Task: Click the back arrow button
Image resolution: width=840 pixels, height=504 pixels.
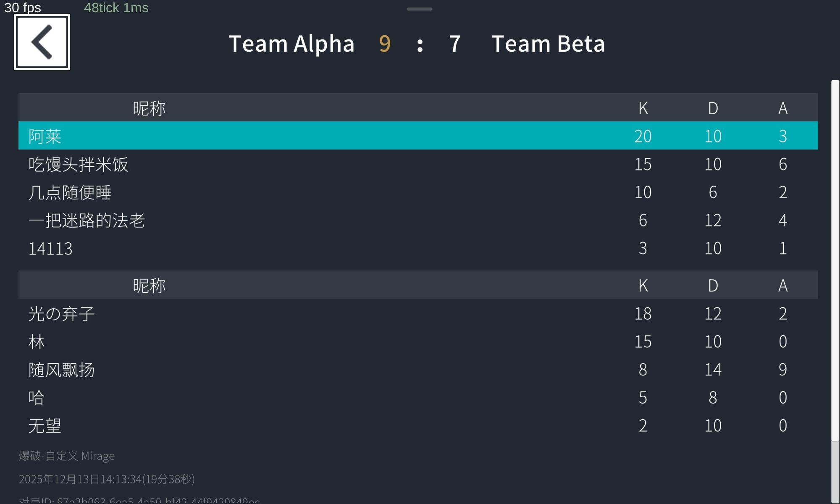Action: (42, 42)
